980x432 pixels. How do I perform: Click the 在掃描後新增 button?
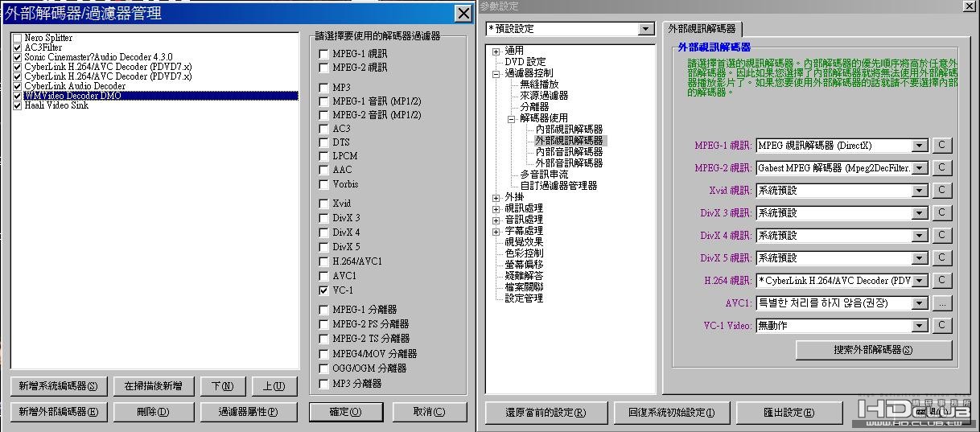153,386
